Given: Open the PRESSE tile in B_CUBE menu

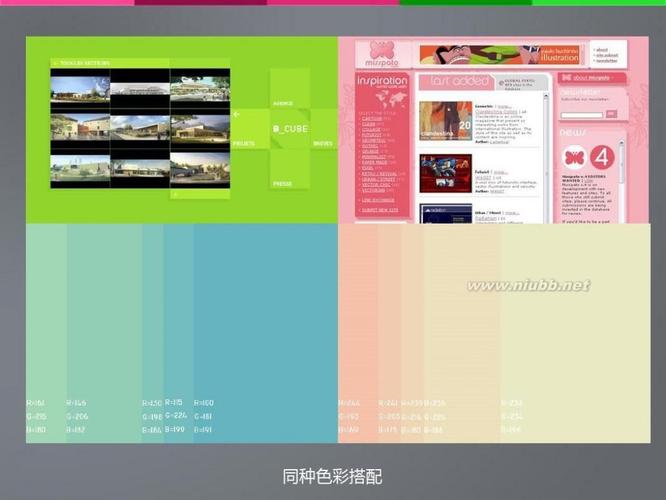Looking at the screenshot, I should click(290, 169).
